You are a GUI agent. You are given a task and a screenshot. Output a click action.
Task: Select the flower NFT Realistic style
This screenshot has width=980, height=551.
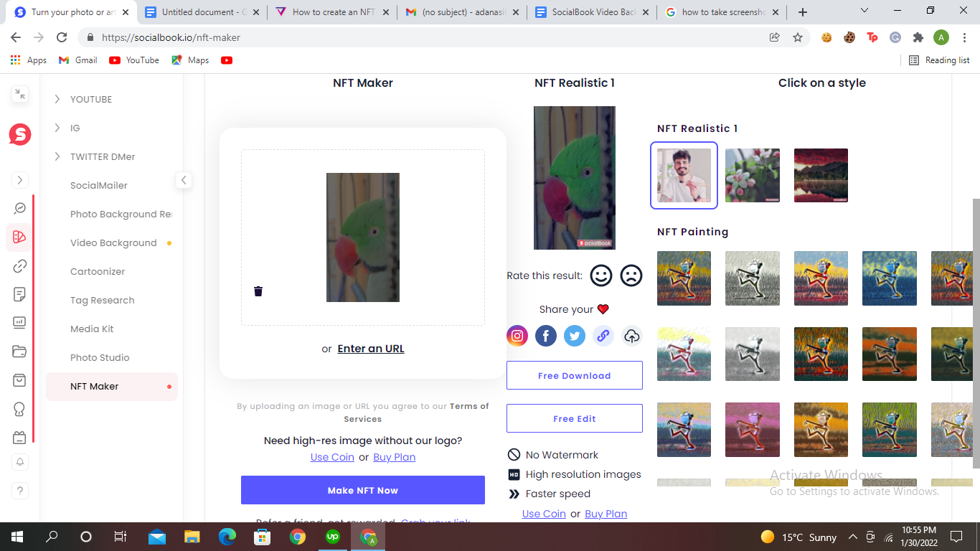[753, 176]
